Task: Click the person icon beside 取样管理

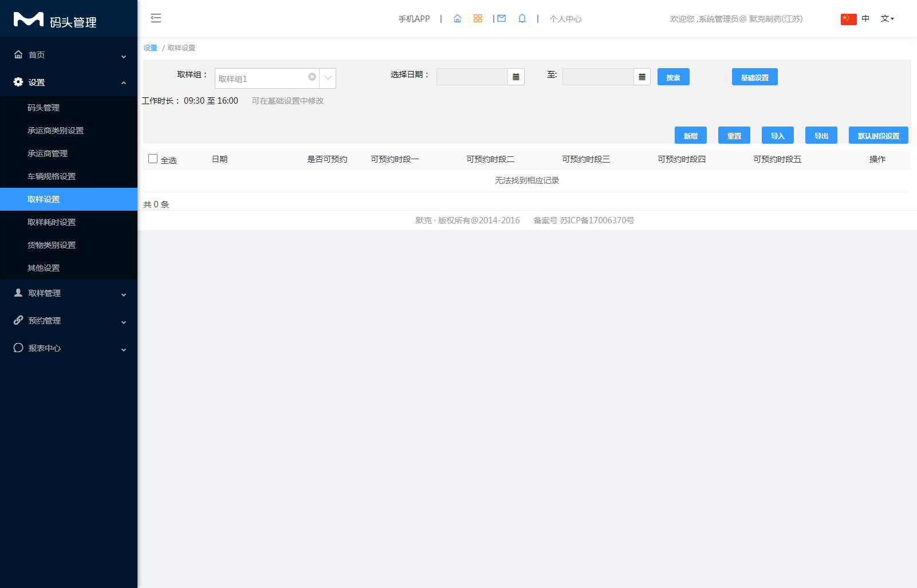Action: point(18,293)
